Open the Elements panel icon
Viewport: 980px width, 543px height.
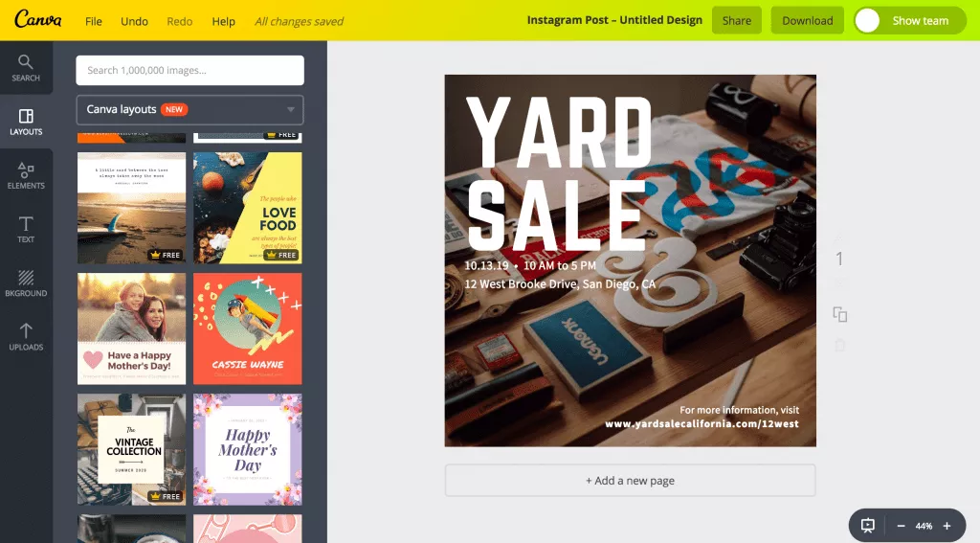click(x=26, y=176)
